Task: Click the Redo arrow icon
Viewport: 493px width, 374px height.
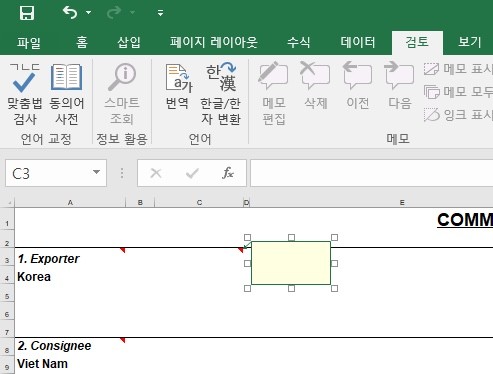Action: pos(114,13)
